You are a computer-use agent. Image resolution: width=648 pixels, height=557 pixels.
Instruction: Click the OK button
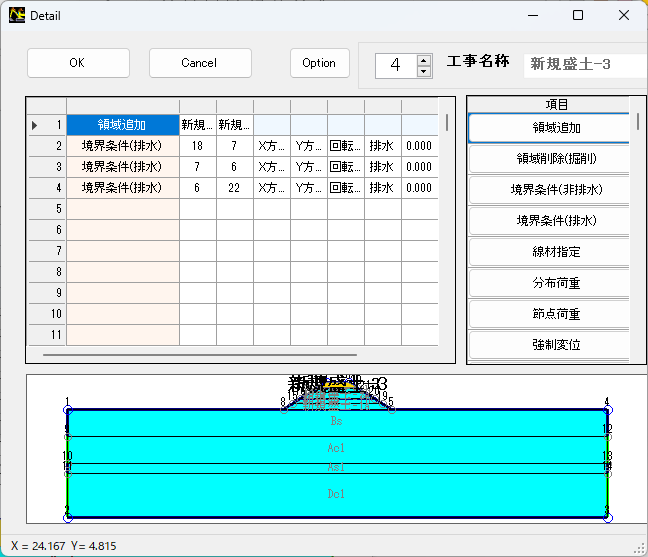tap(78, 63)
